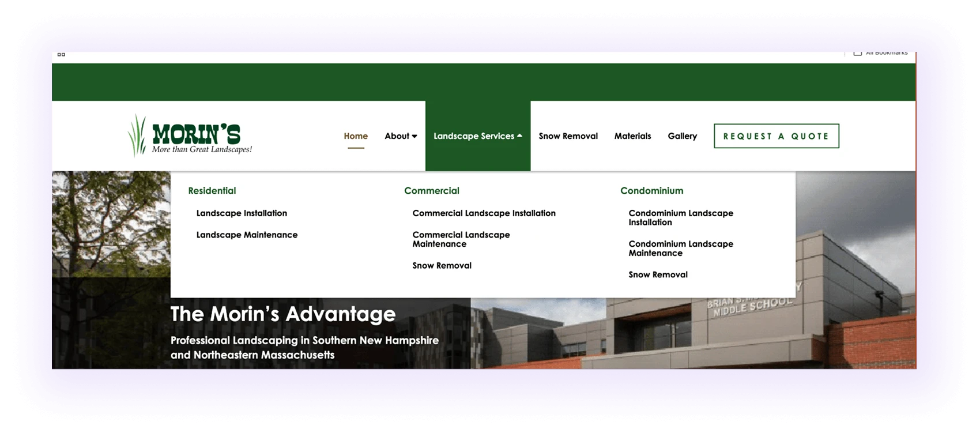
Task: Open the Home nav link
Action: click(x=356, y=136)
